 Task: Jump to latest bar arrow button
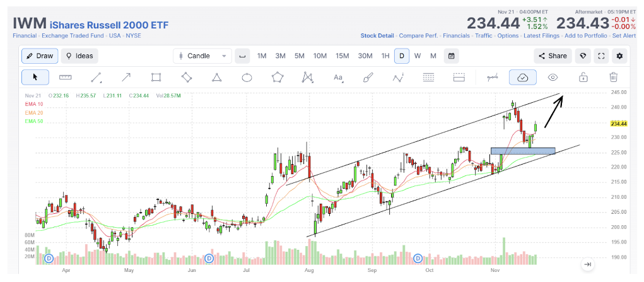click(588, 264)
